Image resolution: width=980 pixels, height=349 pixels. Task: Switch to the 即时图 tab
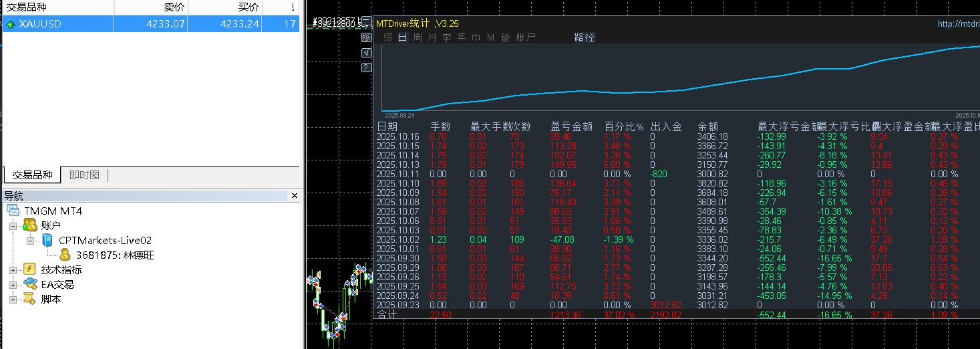tap(84, 175)
